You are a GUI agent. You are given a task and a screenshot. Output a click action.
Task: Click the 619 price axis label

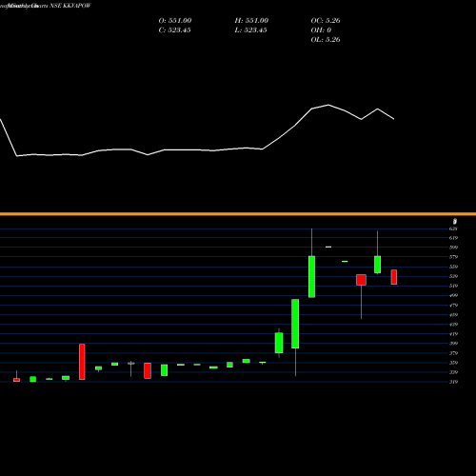click(x=453, y=238)
